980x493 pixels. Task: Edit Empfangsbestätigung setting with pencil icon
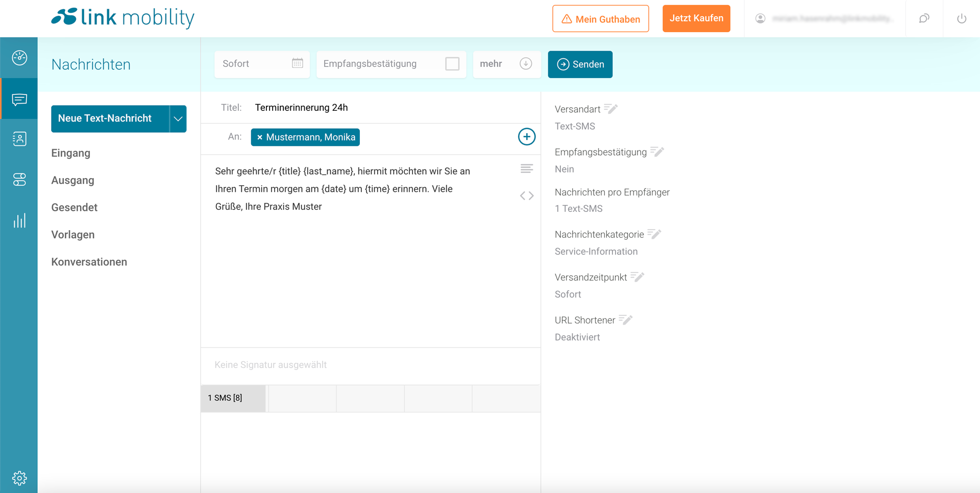(x=657, y=152)
